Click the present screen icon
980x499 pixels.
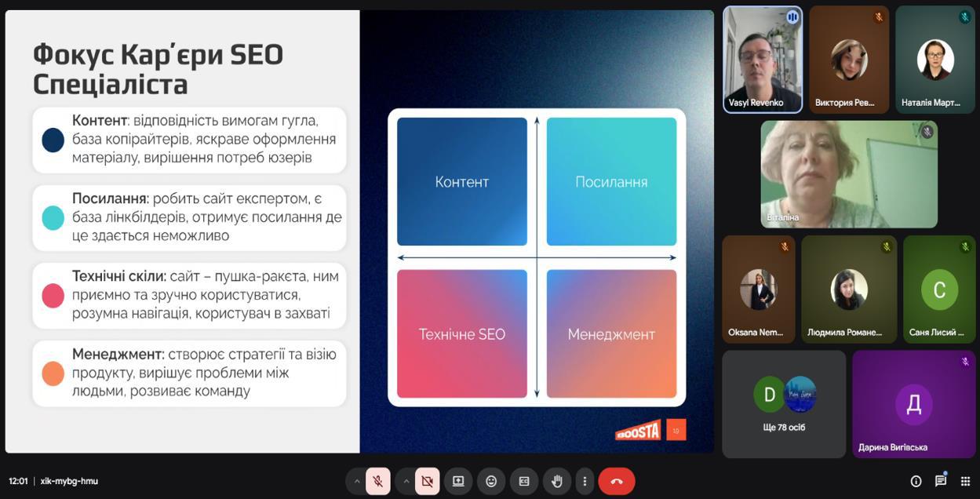tap(458, 481)
